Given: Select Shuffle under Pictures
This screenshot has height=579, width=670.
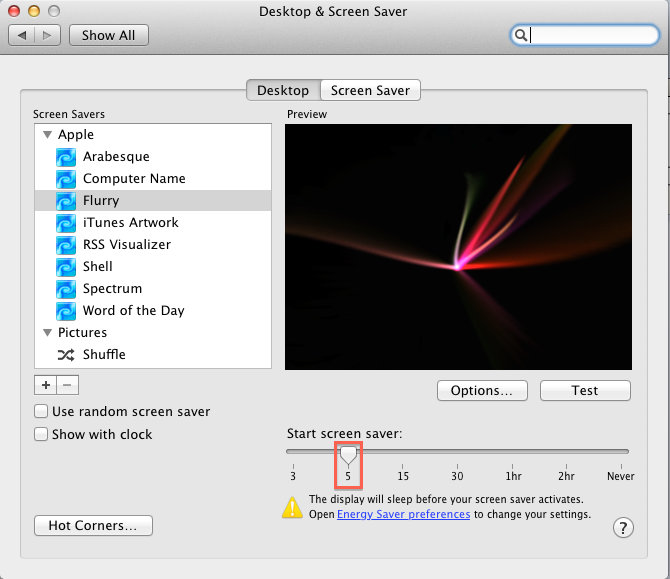Looking at the screenshot, I should click(x=153, y=355).
